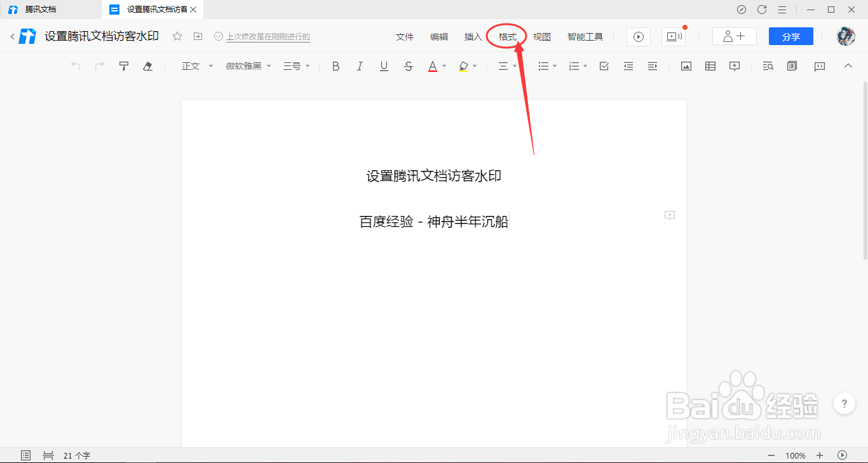
Task: Click the add comment icon beside text
Action: point(669,216)
